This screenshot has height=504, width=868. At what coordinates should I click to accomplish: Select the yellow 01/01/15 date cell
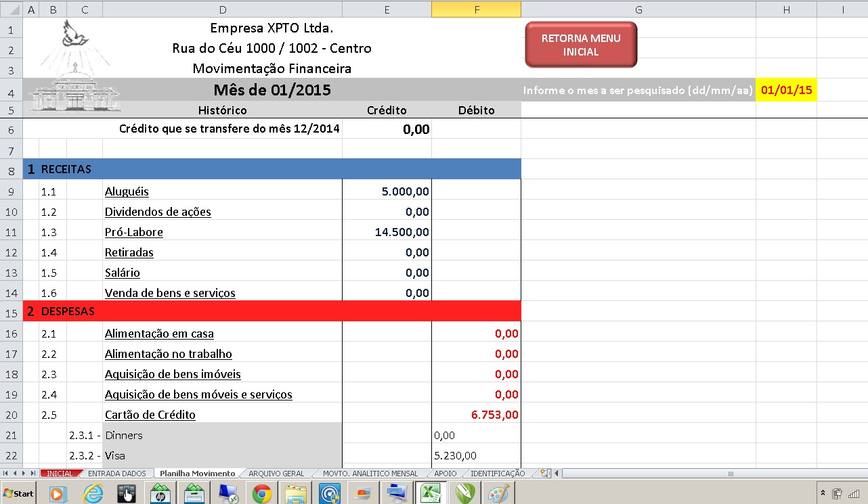(x=786, y=89)
